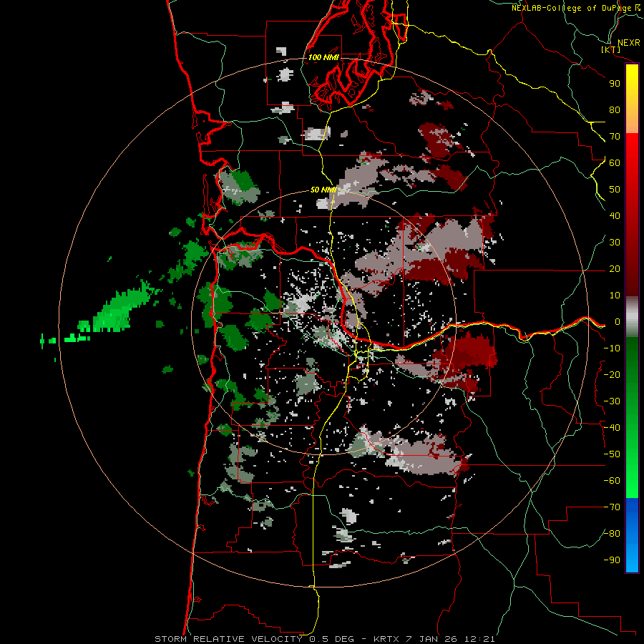This screenshot has height=644, width=644.
Task: Select the "50" value on the velocity scale
Action: pyautogui.click(x=615, y=190)
